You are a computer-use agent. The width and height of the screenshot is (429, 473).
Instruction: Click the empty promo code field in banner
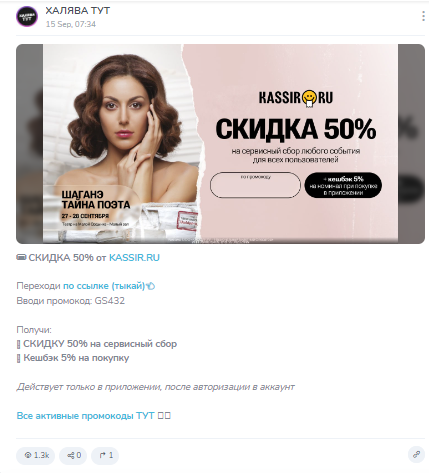(255, 185)
